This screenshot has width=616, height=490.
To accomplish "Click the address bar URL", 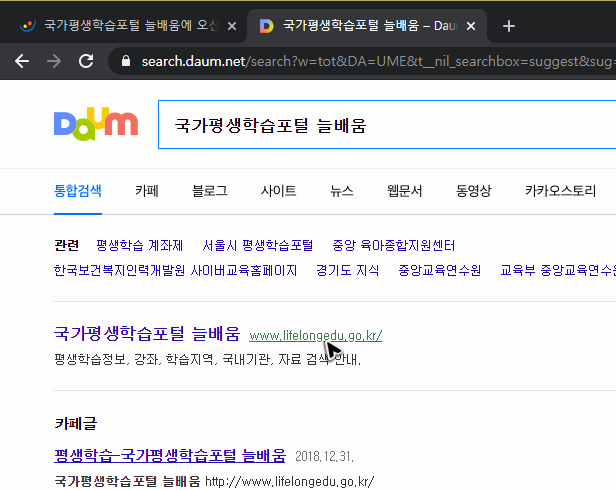I will 377,61.
